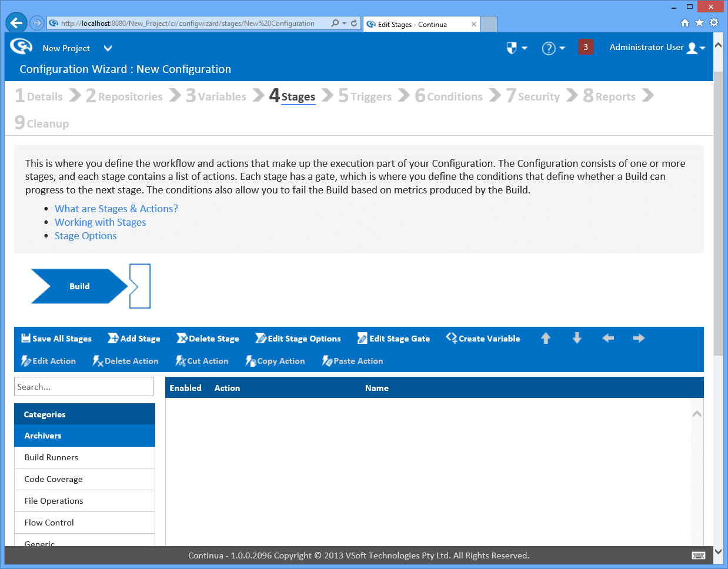Open browser home icon
This screenshot has height=569, width=728.
point(685,23)
